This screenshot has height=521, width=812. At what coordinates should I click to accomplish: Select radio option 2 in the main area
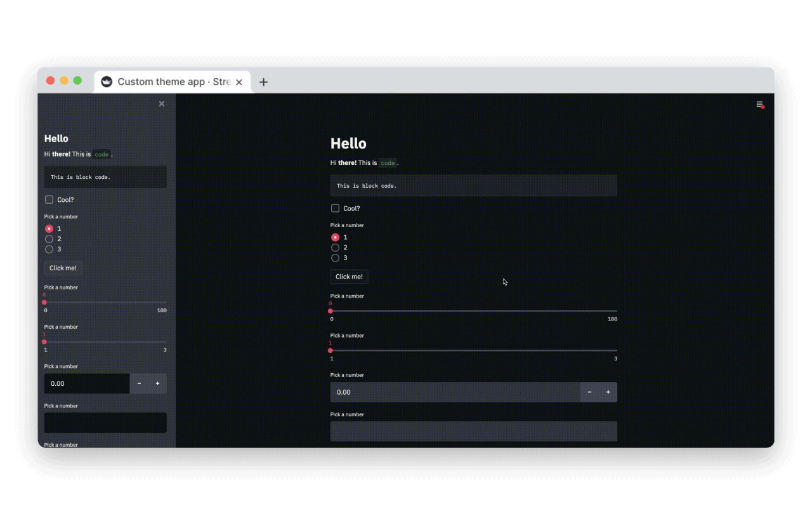pos(335,247)
